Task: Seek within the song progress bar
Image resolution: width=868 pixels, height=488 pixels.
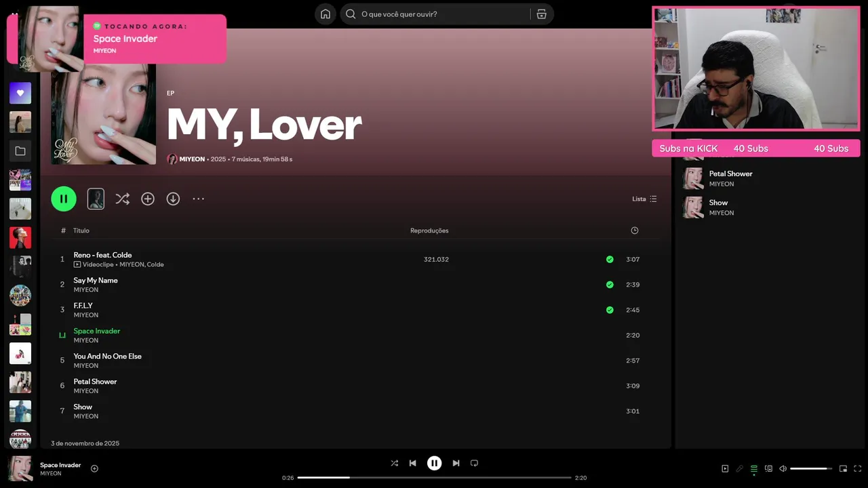Action: click(x=434, y=478)
